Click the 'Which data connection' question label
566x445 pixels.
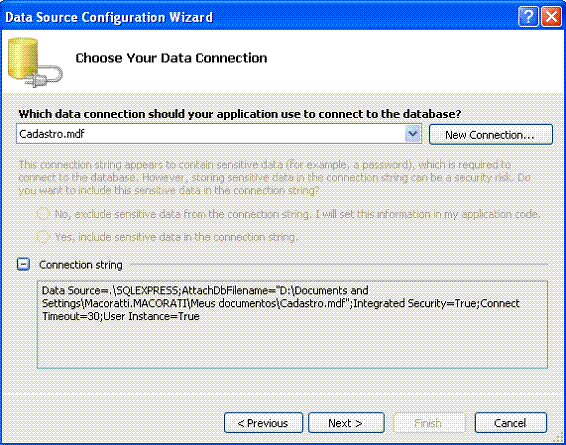coord(240,114)
